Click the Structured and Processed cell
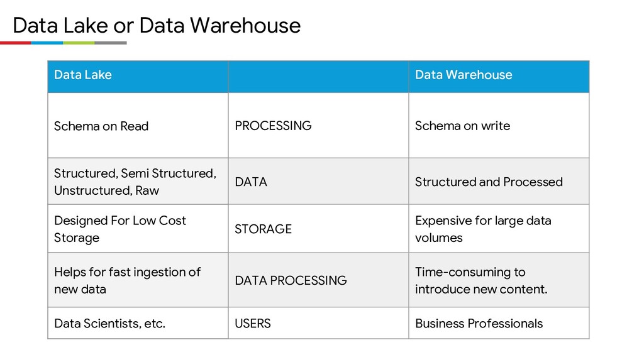644x362 pixels. pyautogui.click(x=499, y=182)
